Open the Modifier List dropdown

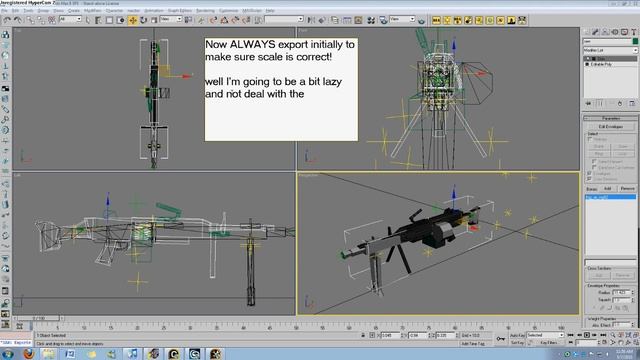click(x=610, y=50)
